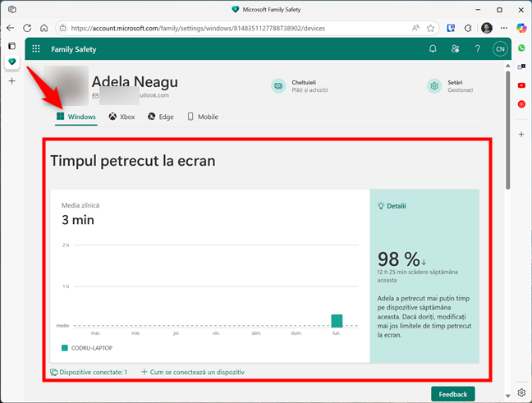Click the page vertical scrollbar thumb
The width and height of the screenshot is (532, 403).
pyautogui.click(x=507, y=130)
